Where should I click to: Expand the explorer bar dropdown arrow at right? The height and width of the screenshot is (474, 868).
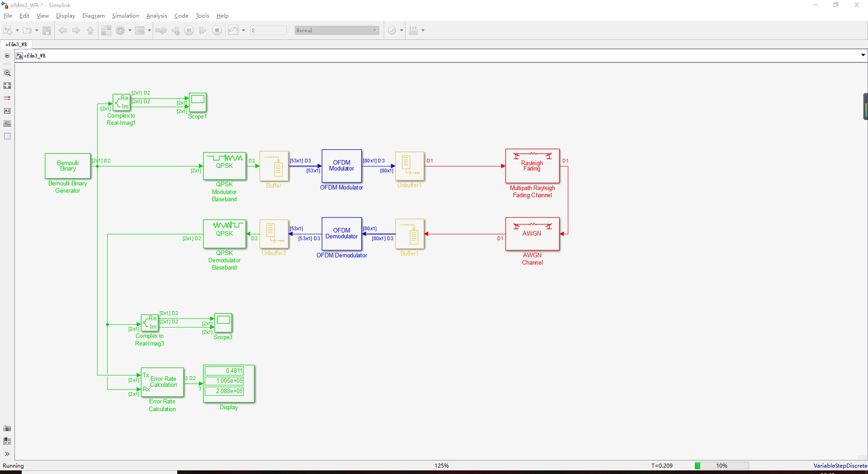pyautogui.click(x=863, y=55)
